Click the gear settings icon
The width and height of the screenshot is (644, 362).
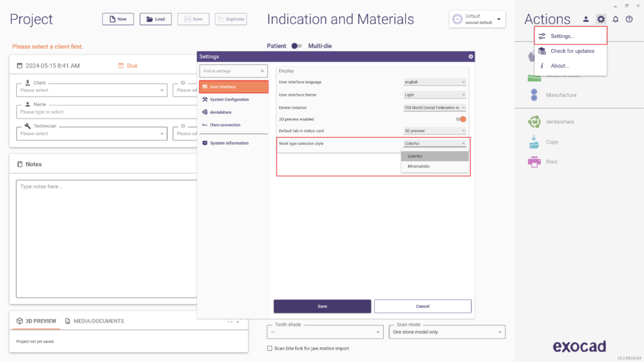601,19
